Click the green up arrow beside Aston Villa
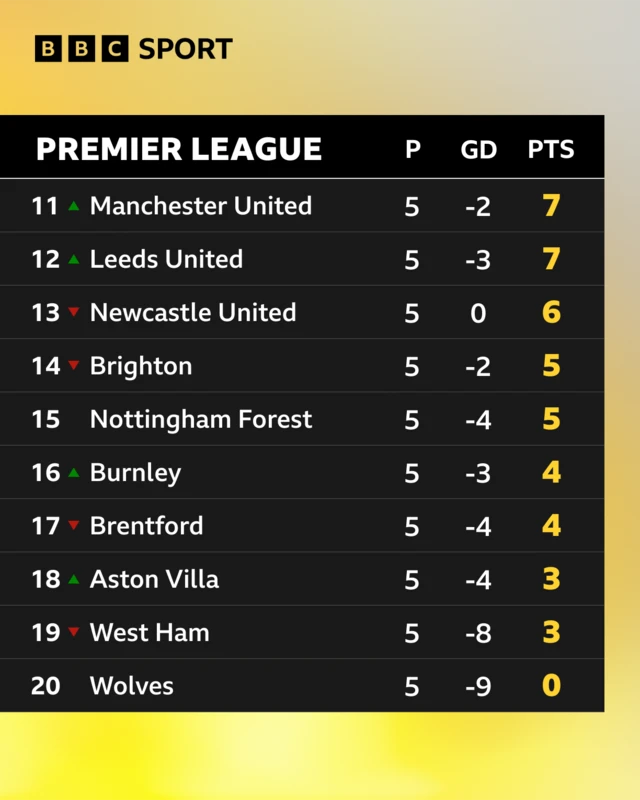640x800 pixels. tap(73, 579)
